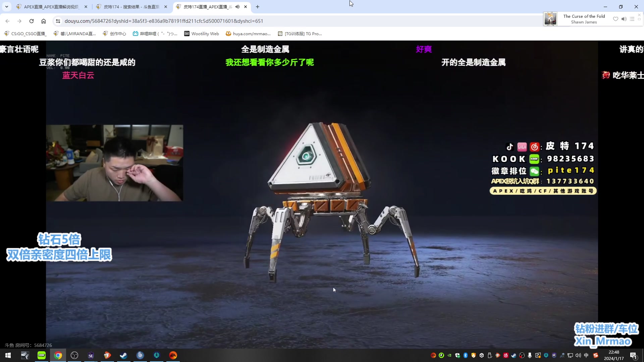Screen dimensions: 644x362
Task: Open Windows Security tray icon
Action: [x=458, y=355]
